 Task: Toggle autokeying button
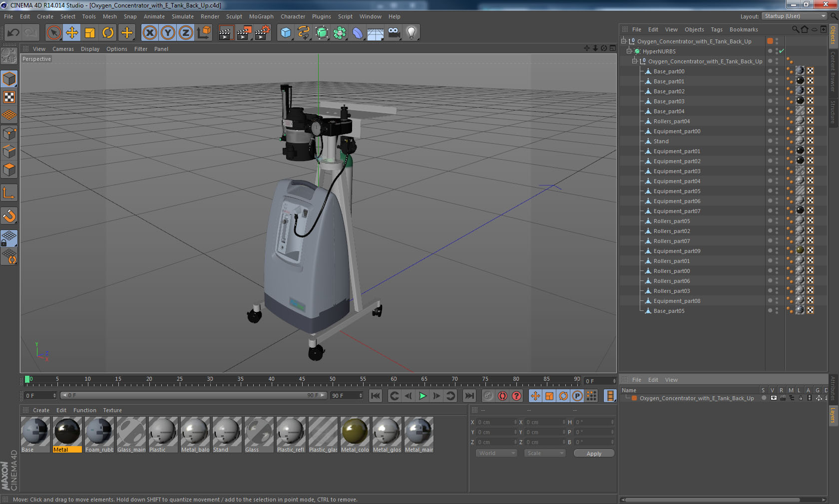[502, 396]
